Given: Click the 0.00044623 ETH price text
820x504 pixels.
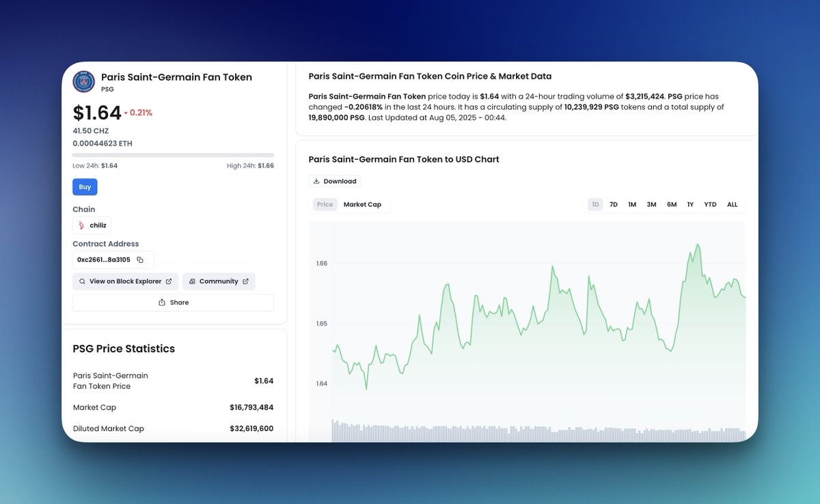Looking at the screenshot, I should (102, 144).
